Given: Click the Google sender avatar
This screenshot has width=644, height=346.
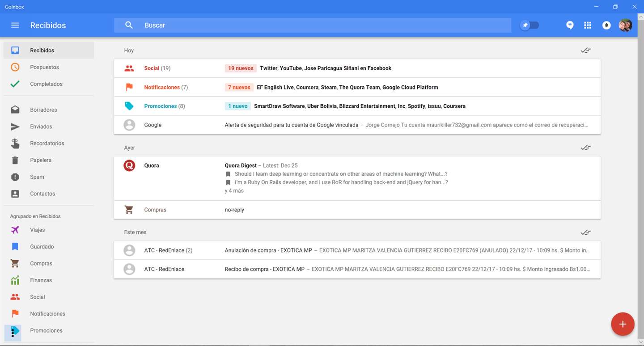Looking at the screenshot, I should (x=129, y=125).
